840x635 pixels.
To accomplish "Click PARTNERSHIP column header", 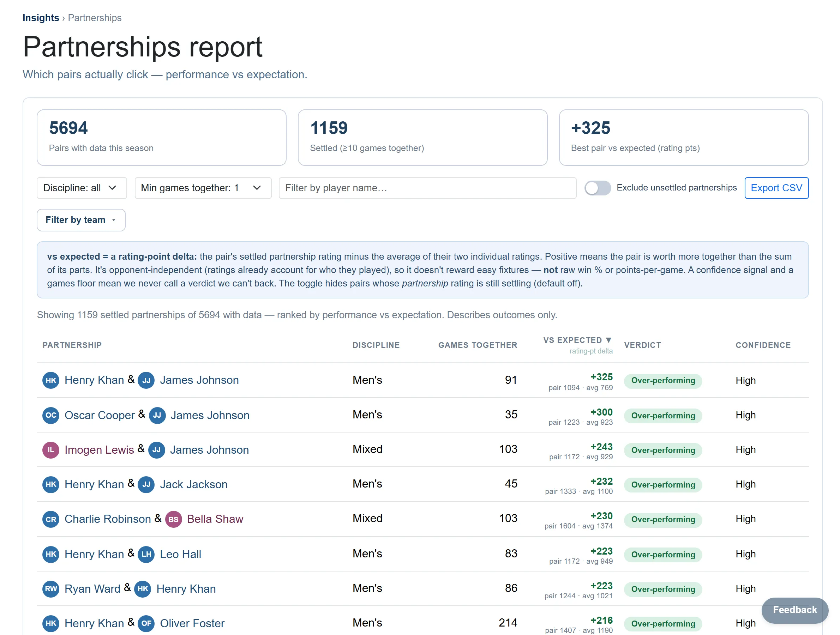I will (x=72, y=345).
